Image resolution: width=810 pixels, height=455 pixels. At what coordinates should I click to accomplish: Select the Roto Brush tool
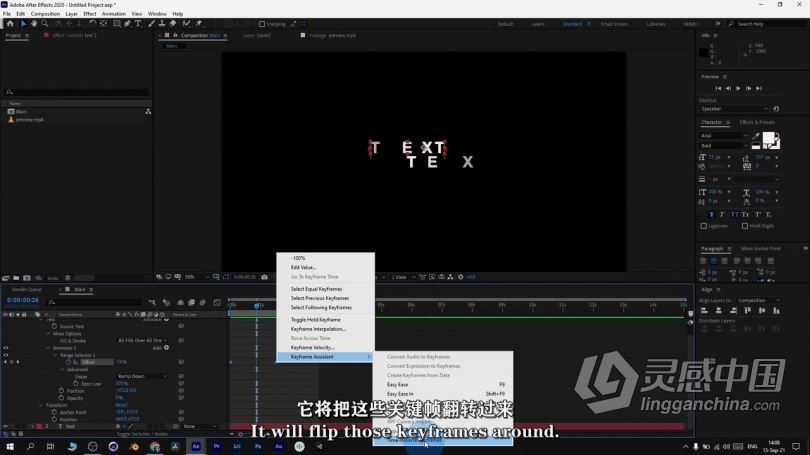coord(186,24)
